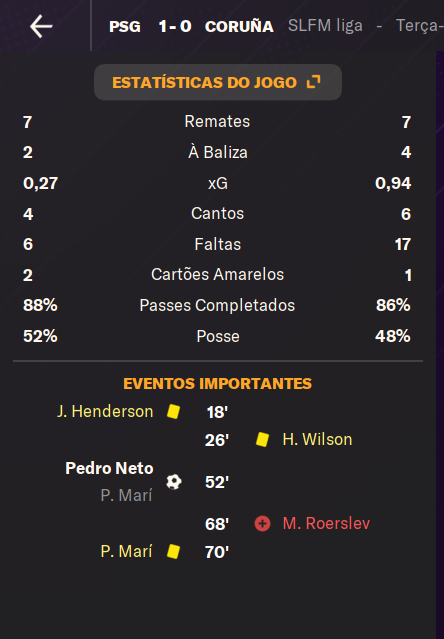
Task: Open the Estatísticas do Jogo button
Action: point(218,82)
